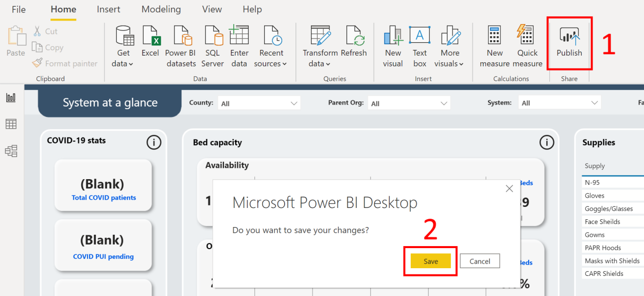
Task: Switch to the Insert ribbon tab
Action: tap(109, 9)
